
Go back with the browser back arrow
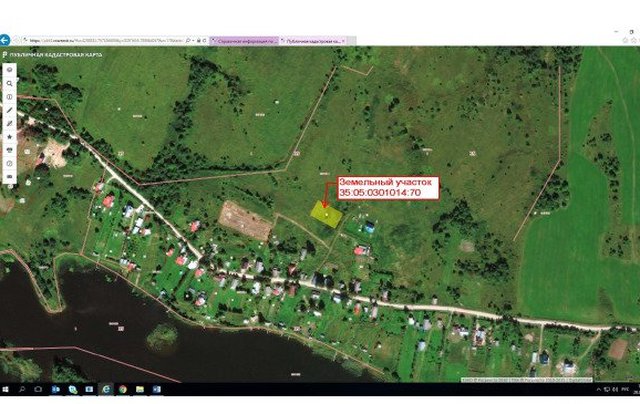4,40
